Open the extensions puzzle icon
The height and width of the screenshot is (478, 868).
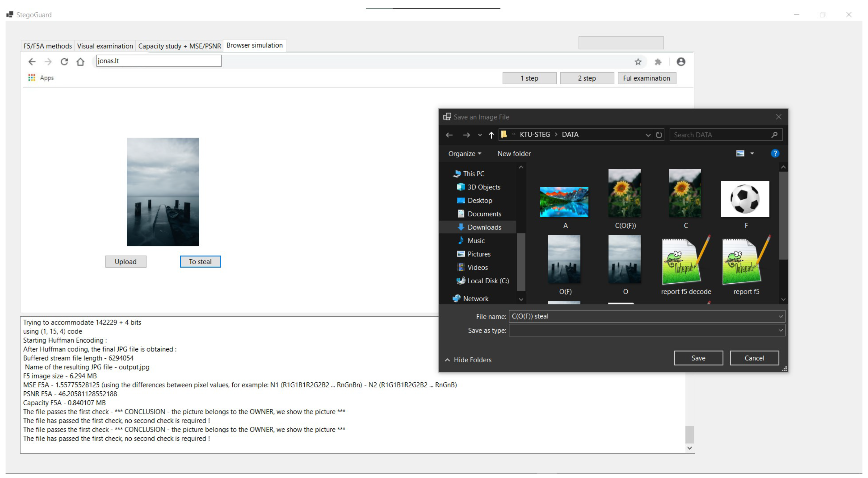pos(658,62)
